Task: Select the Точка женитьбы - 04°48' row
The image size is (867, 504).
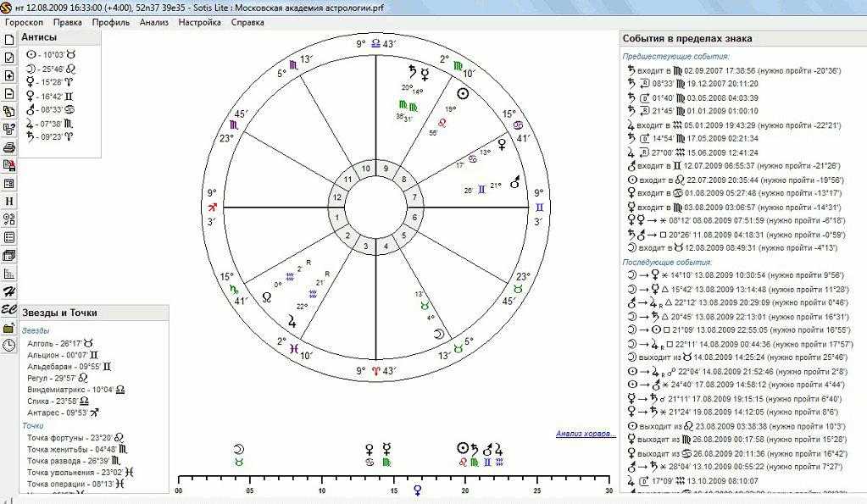Action: coord(77,449)
